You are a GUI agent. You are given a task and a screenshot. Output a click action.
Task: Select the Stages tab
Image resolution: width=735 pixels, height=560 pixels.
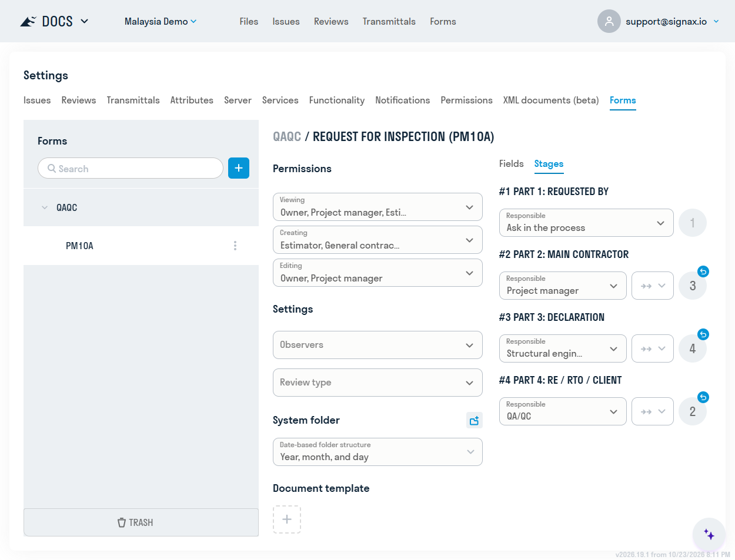pos(549,164)
